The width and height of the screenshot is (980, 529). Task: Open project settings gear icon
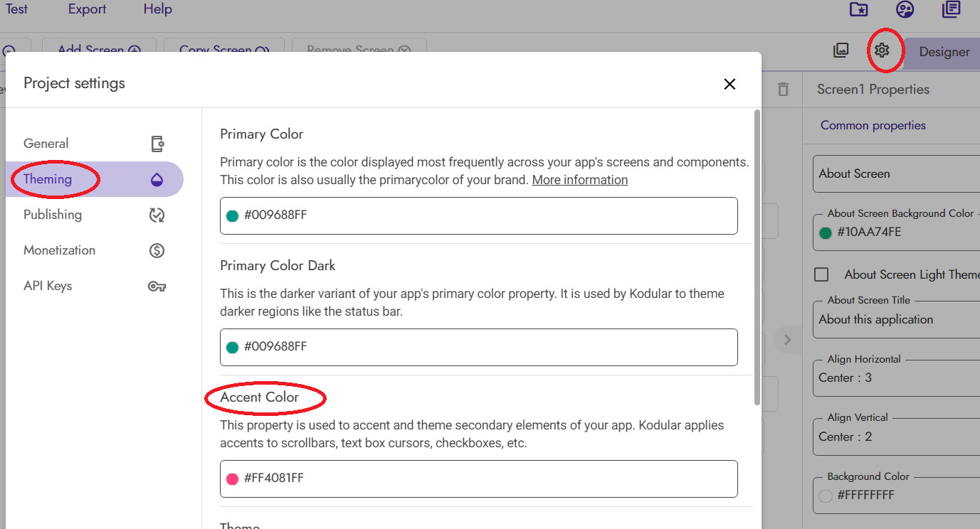pyautogui.click(x=882, y=50)
